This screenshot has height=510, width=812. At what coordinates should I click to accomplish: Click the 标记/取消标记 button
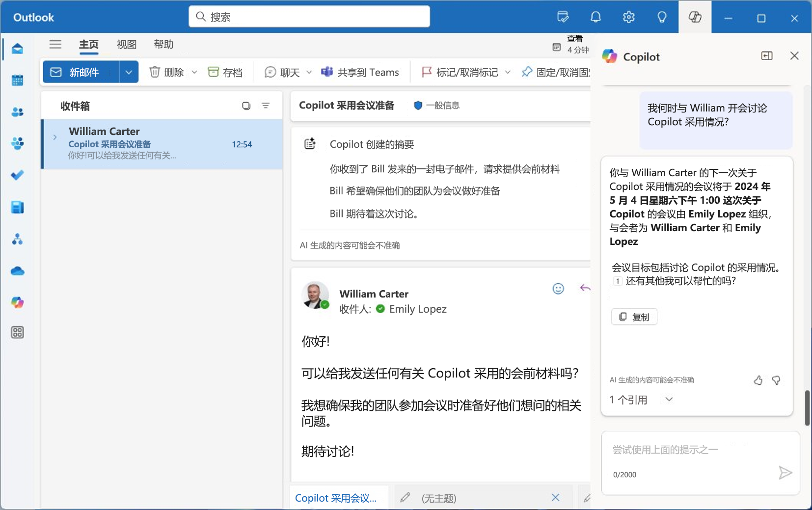click(460, 72)
